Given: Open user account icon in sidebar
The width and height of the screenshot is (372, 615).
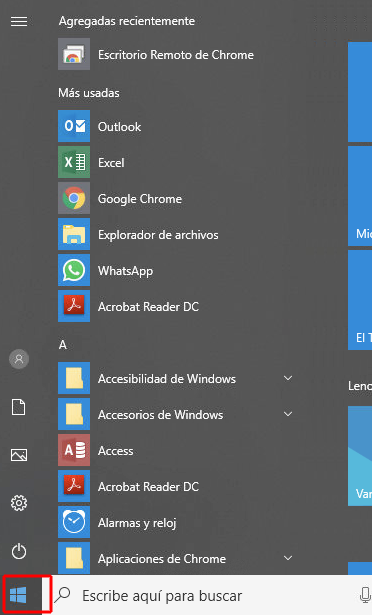Looking at the screenshot, I should (19, 359).
